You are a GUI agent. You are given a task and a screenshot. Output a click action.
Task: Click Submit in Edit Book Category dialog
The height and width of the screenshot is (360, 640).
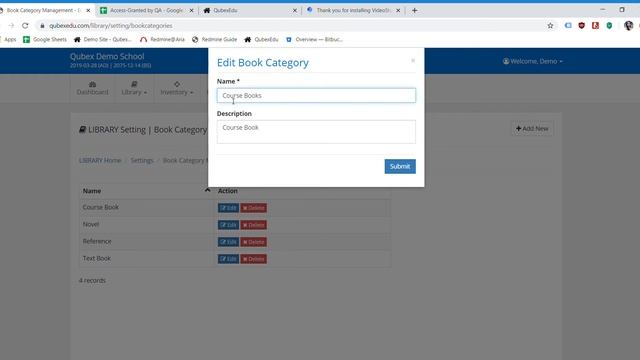pyautogui.click(x=400, y=166)
